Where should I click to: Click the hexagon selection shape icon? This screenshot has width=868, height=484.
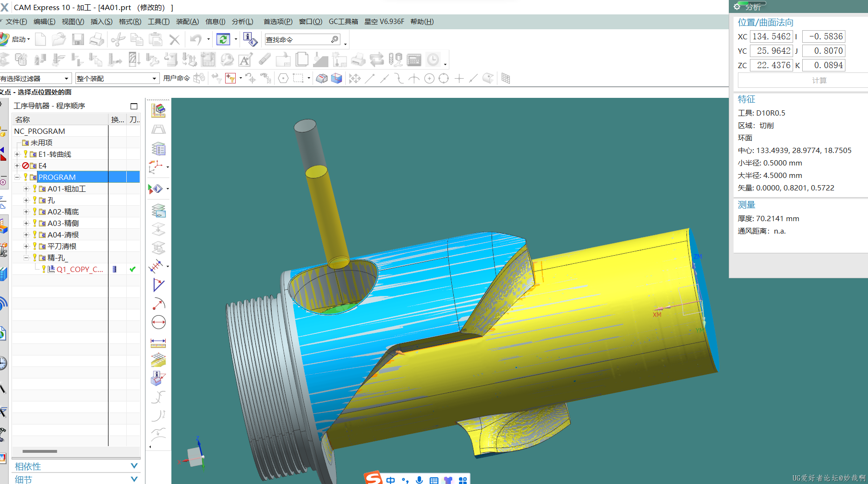(x=283, y=78)
